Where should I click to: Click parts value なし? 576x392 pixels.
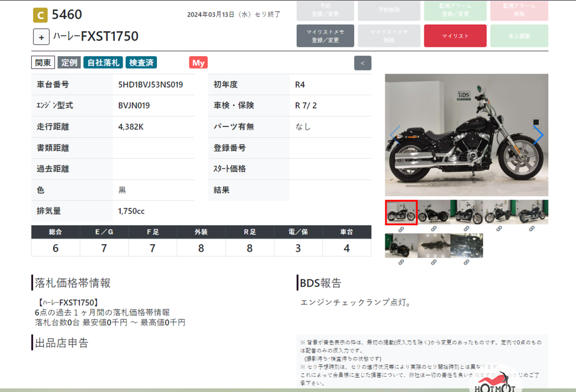pos(303,127)
